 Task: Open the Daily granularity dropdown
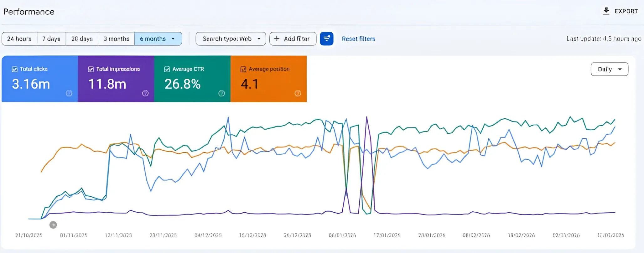609,69
